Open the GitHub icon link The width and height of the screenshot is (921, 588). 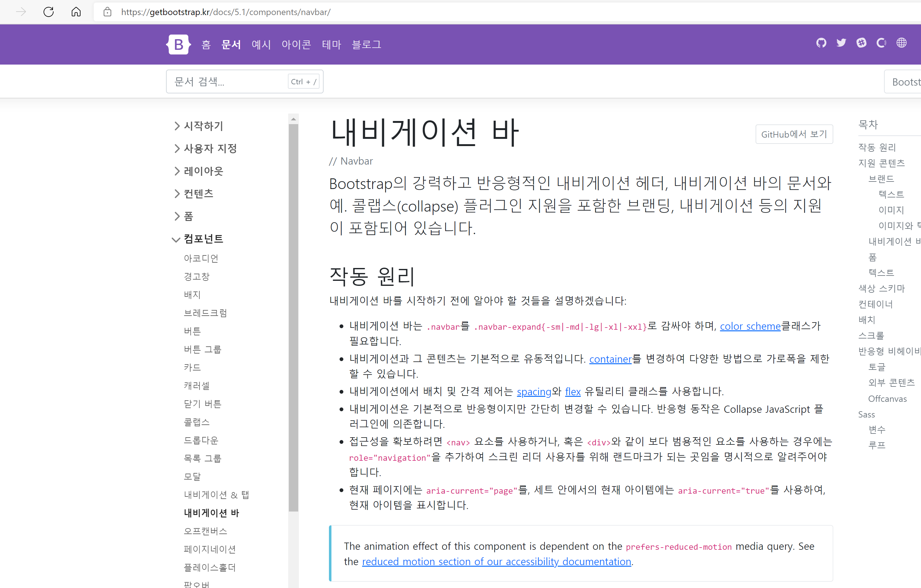click(821, 43)
